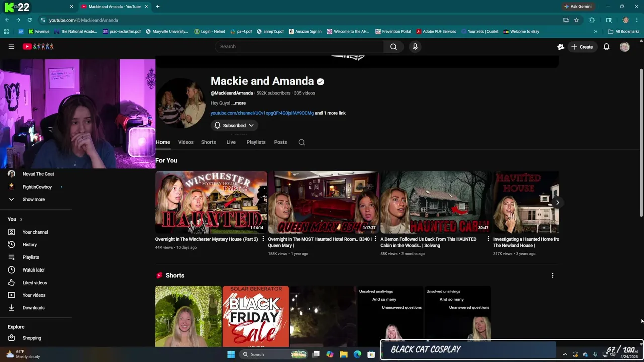Screen dimensions: 644x362
Task: Open Watch later in sidebar
Action: 34,270
